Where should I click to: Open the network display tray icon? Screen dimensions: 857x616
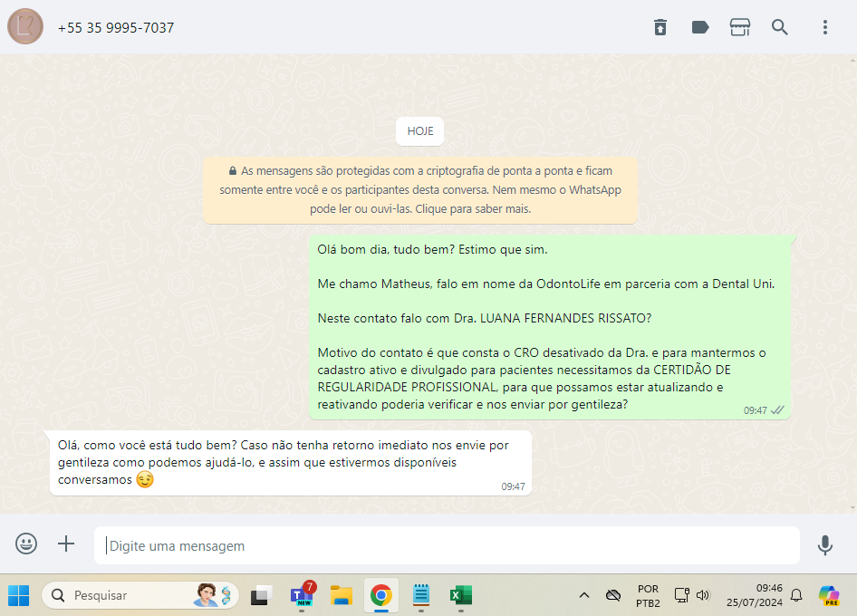pyautogui.click(x=681, y=595)
